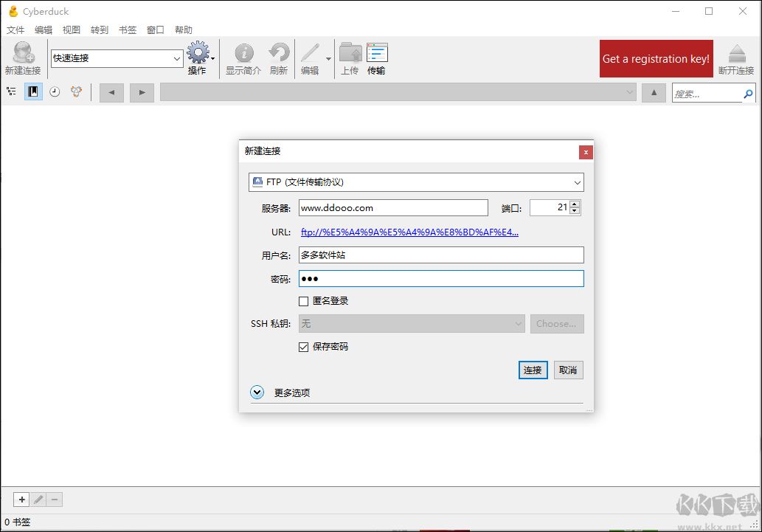Click the Get a registration key! button
Viewport: 762px width, 532px height.
coord(656,59)
